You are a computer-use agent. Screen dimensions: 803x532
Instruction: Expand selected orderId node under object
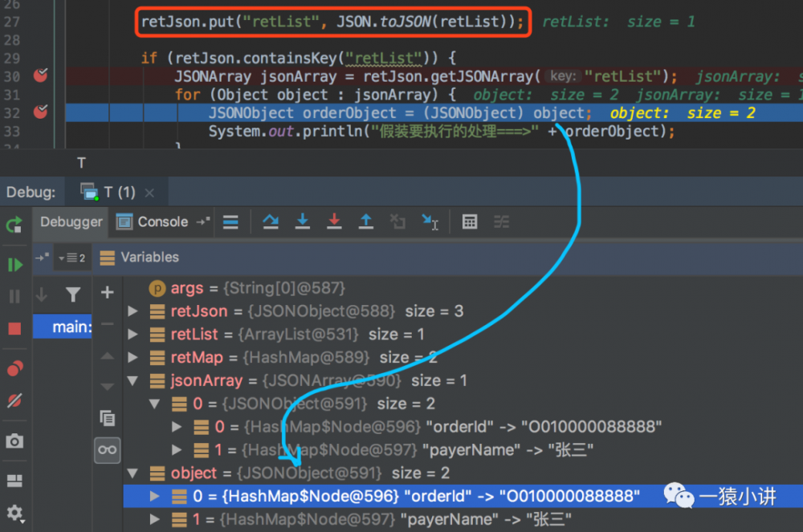tap(155, 496)
